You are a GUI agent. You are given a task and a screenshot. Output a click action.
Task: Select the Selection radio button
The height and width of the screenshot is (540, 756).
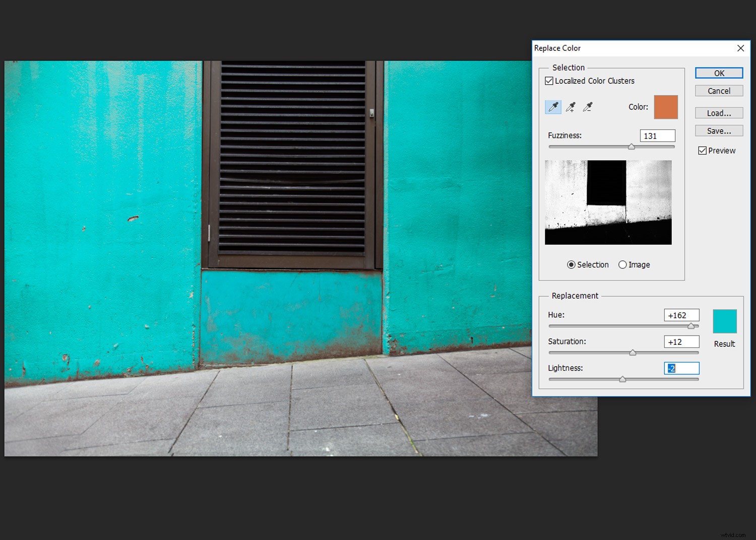572,265
